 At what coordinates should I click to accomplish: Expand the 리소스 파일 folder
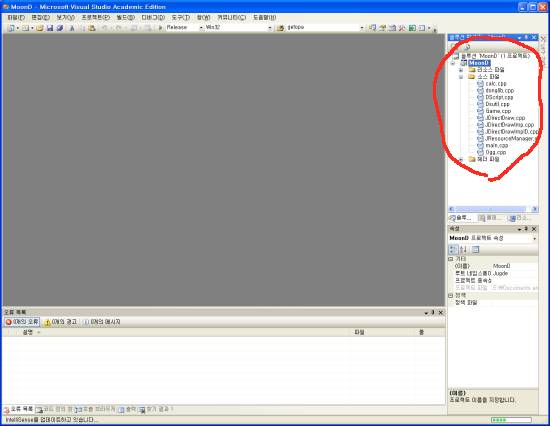click(x=461, y=70)
